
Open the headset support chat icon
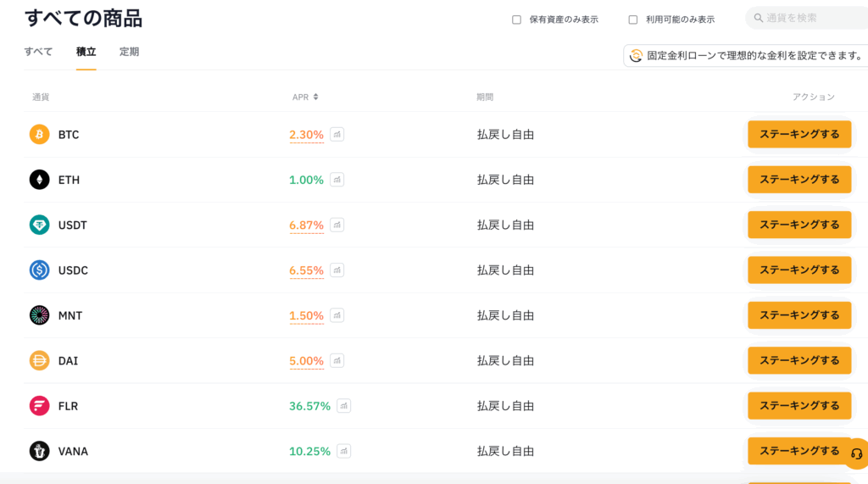click(856, 454)
